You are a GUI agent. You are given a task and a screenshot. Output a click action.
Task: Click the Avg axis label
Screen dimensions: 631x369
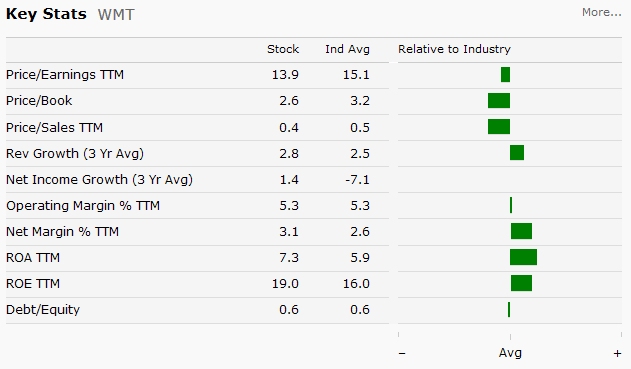tap(510, 353)
